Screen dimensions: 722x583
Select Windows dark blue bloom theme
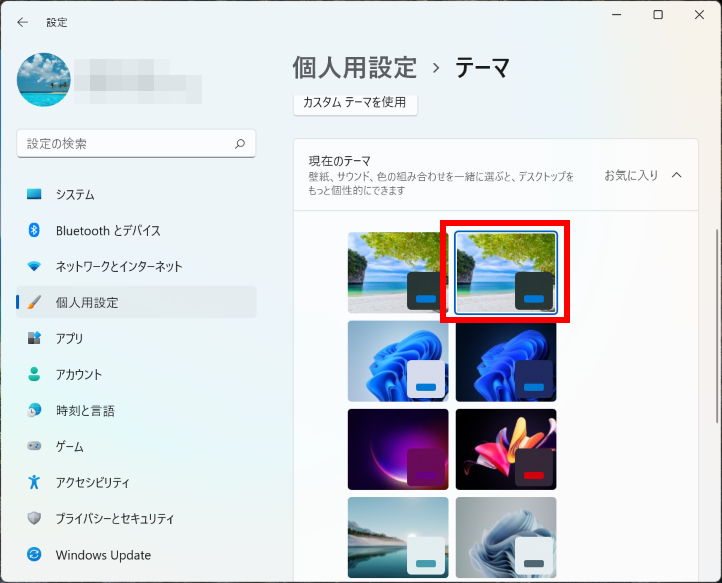coord(506,361)
